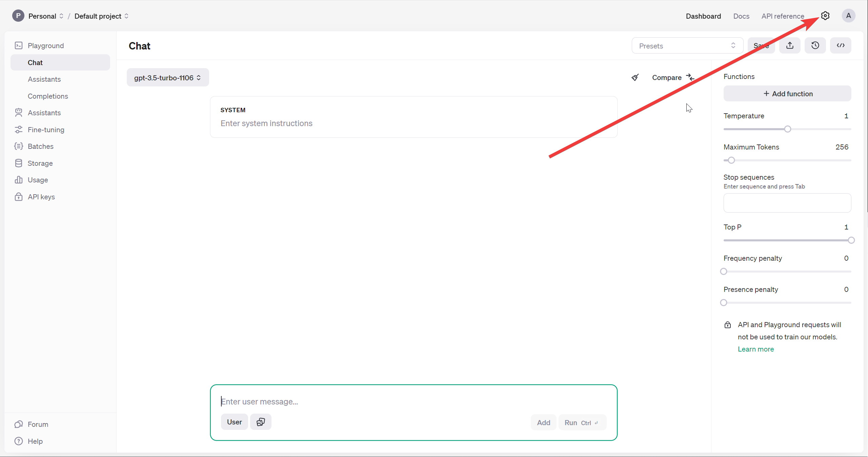Click the Run button
This screenshot has width=868, height=457.
(582, 422)
